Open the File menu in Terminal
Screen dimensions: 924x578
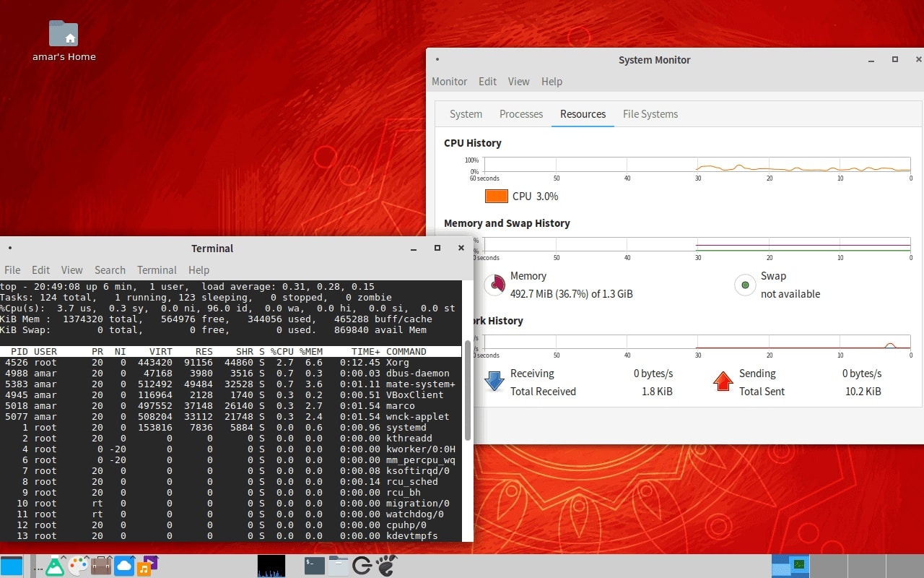point(12,270)
